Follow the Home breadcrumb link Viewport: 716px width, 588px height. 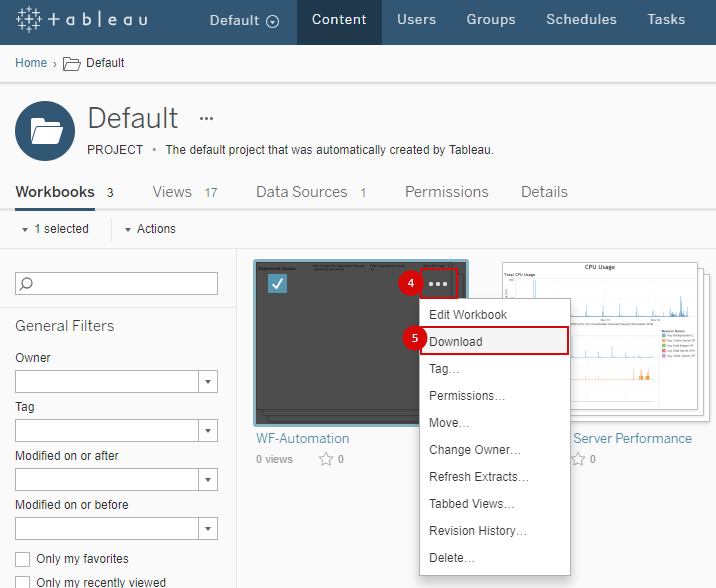[x=31, y=63]
